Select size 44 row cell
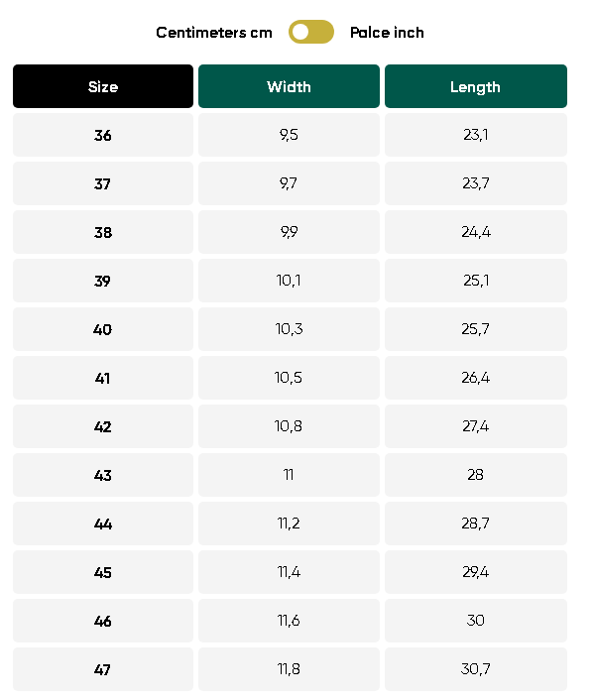This screenshot has width=594, height=700. [x=103, y=524]
